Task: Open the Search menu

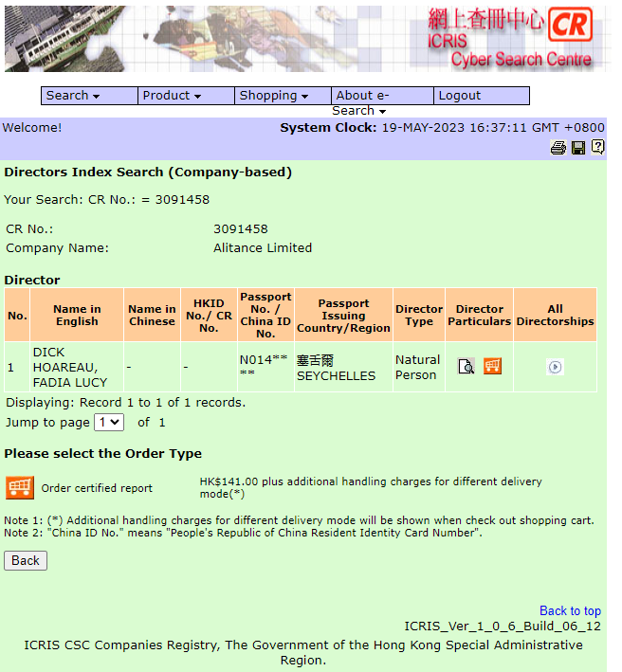Action: click(x=89, y=96)
